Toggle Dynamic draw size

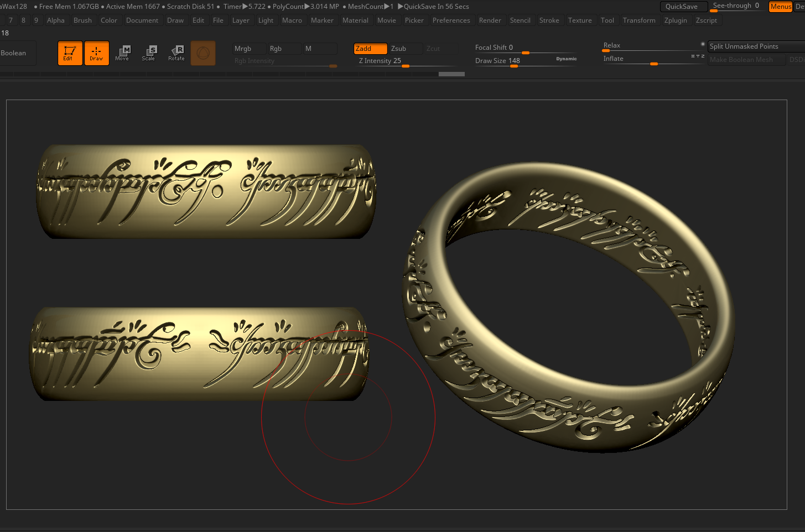click(x=566, y=59)
